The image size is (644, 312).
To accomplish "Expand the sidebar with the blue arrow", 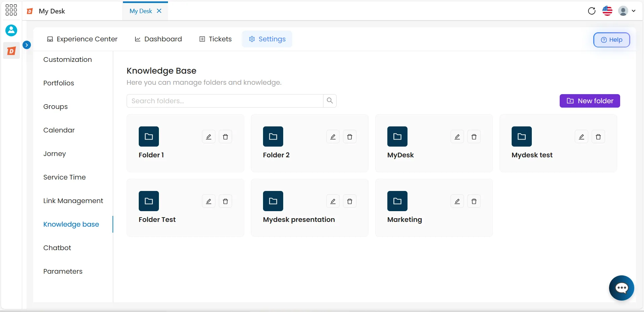I will 27,45.
